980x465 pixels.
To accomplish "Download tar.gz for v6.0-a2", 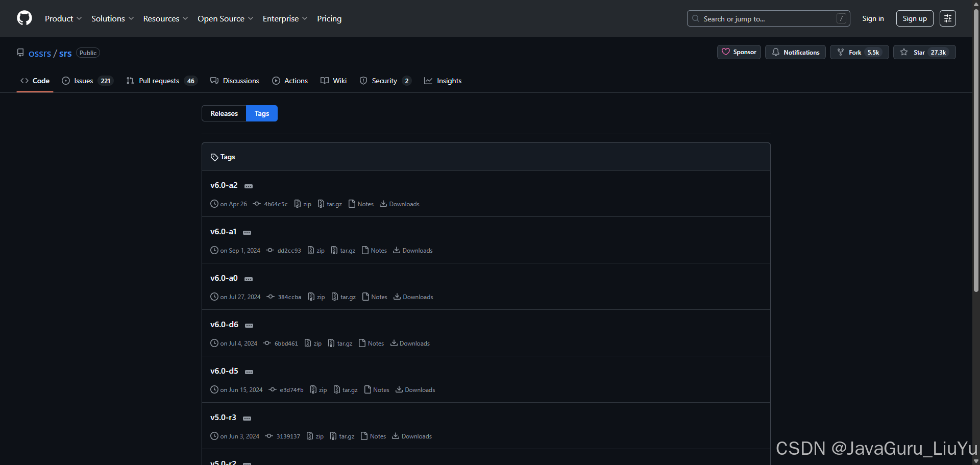I will [x=330, y=204].
